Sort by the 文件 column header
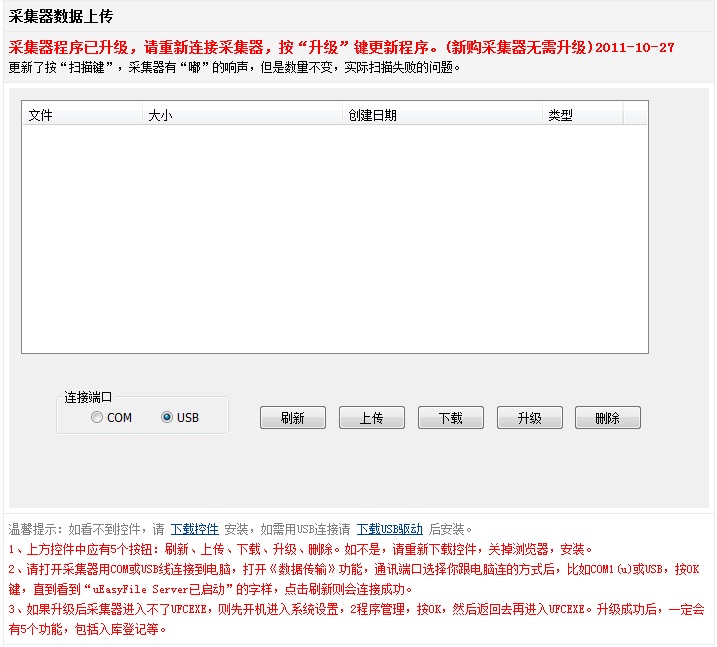This screenshot has height=647, width=717. [x=82, y=115]
